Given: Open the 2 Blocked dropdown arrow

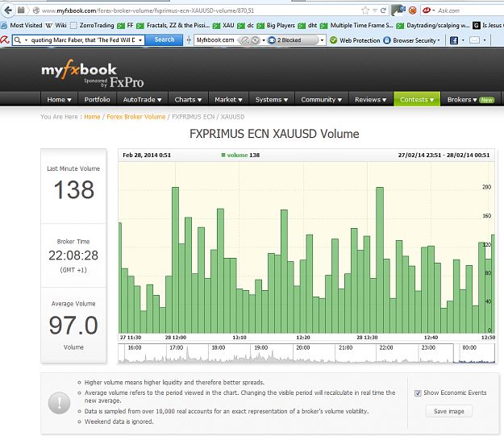Looking at the screenshot, I should point(322,40).
